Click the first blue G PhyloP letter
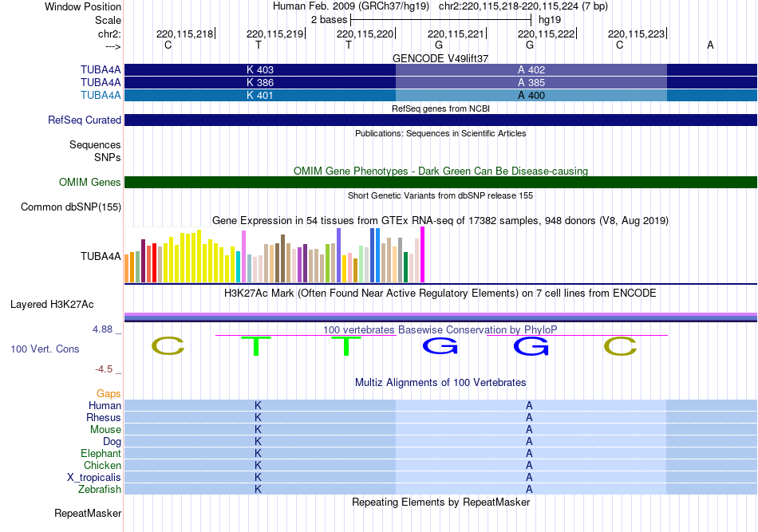The width and height of the screenshot is (758, 532). click(440, 346)
